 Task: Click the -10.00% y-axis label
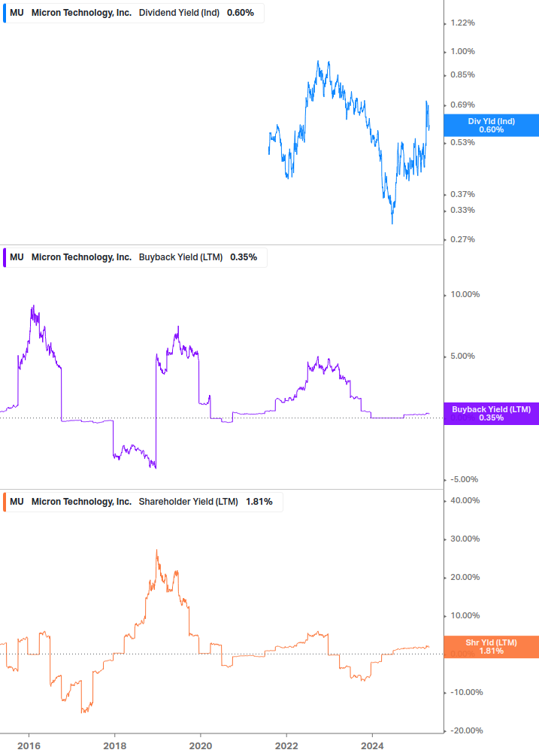[x=466, y=692]
